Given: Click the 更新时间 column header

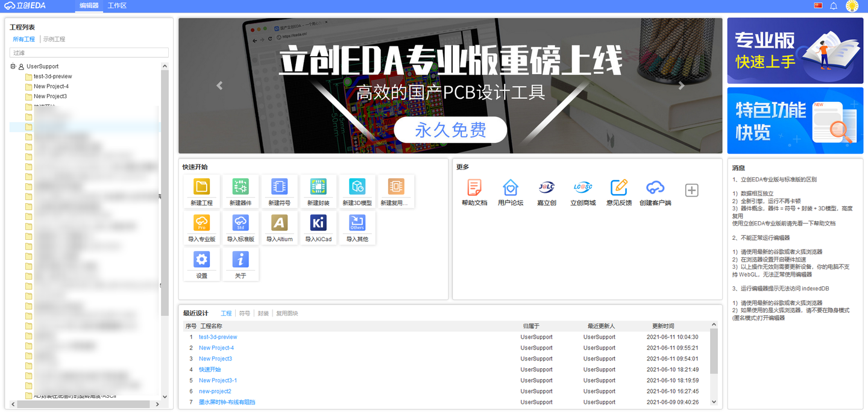Looking at the screenshot, I should tap(663, 326).
